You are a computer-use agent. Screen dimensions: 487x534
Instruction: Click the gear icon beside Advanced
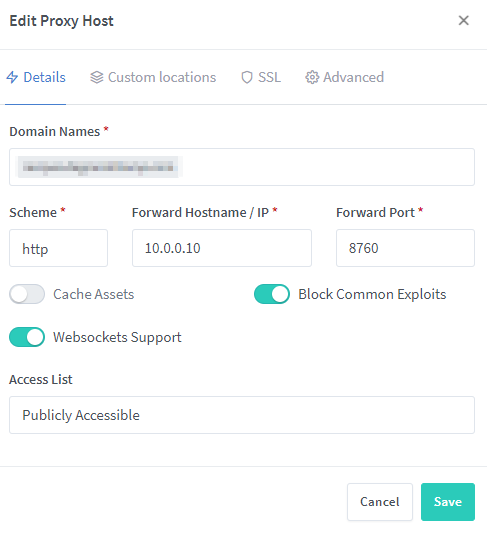click(312, 77)
